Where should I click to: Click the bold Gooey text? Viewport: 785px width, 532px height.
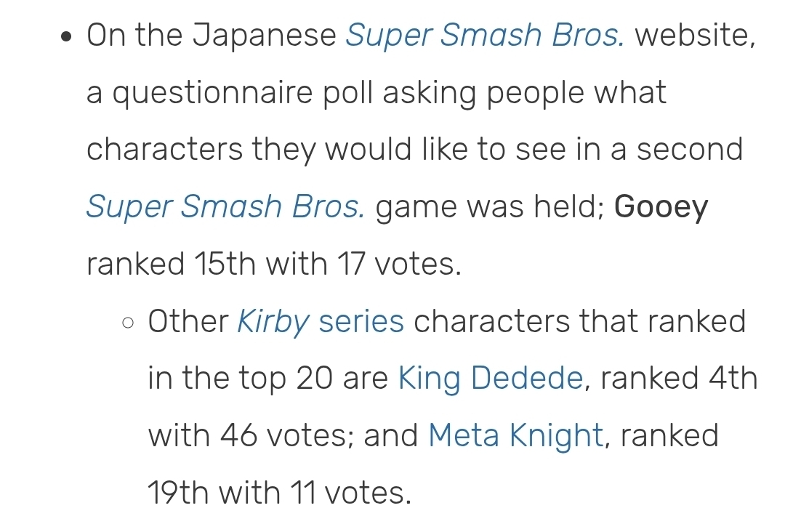coord(661,208)
